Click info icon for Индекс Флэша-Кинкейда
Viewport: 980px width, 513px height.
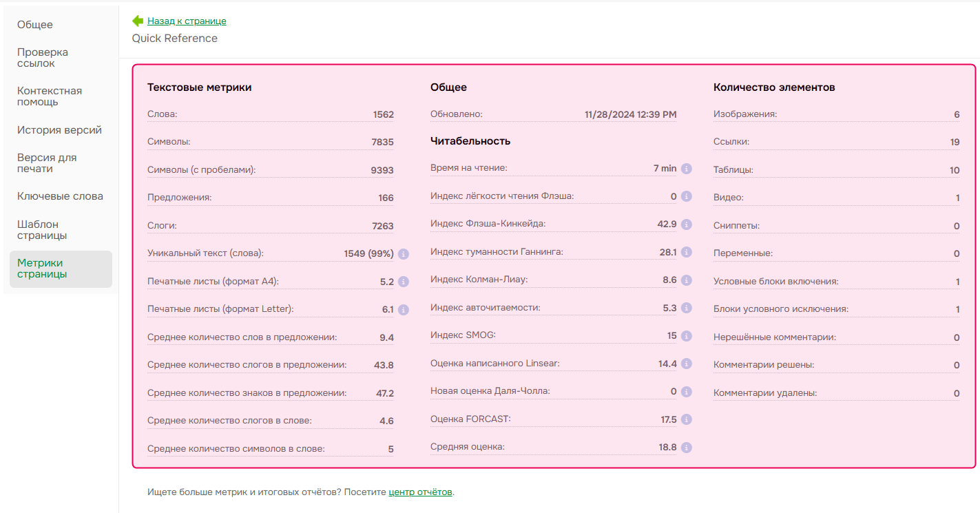(687, 224)
